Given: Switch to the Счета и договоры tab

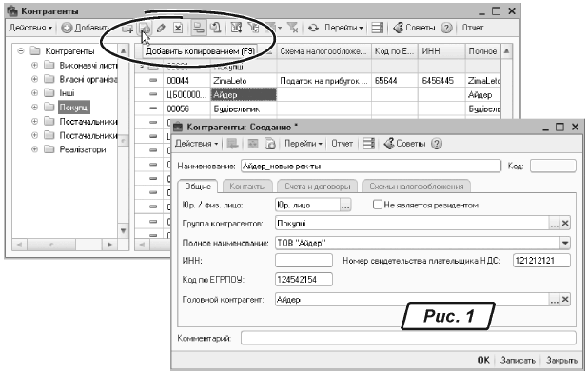Looking at the screenshot, I should [x=317, y=187].
